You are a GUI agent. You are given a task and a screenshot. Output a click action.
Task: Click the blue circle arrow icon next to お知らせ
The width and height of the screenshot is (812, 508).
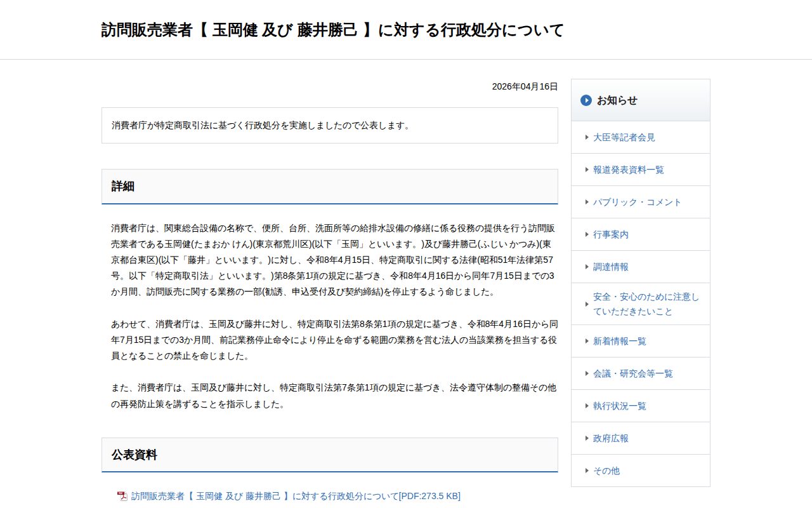click(586, 100)
